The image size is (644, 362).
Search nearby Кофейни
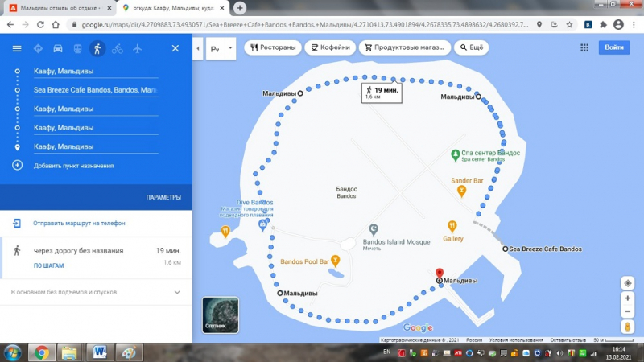[x=330, y=47]
